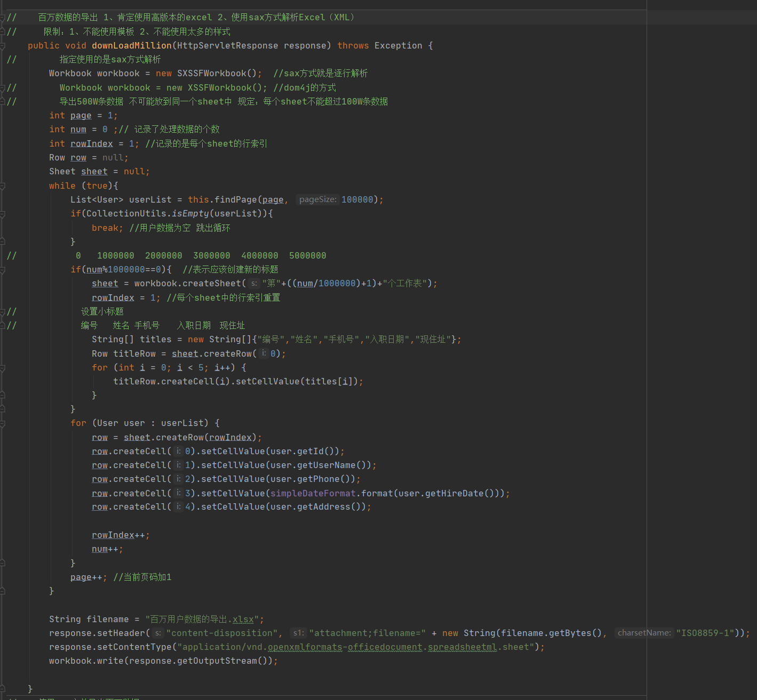Click the "attachment;filename=" string
Image resolution: width=757 pixels, height=700 pixels.
[367, 633]
